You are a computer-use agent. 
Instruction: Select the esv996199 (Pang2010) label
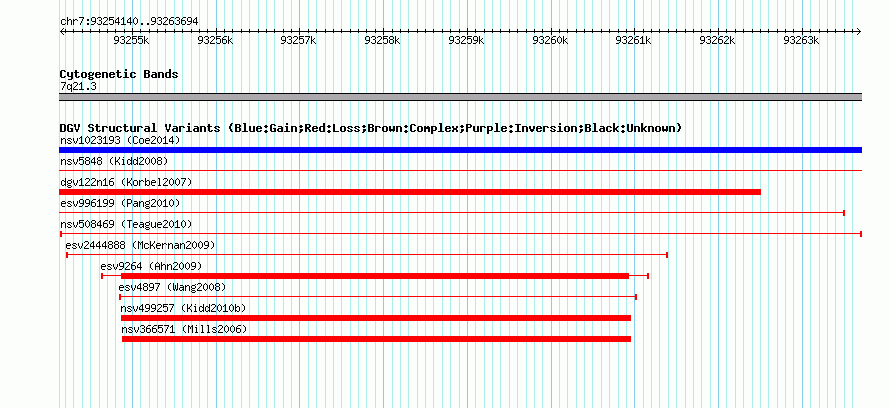[x=120, y=203]
